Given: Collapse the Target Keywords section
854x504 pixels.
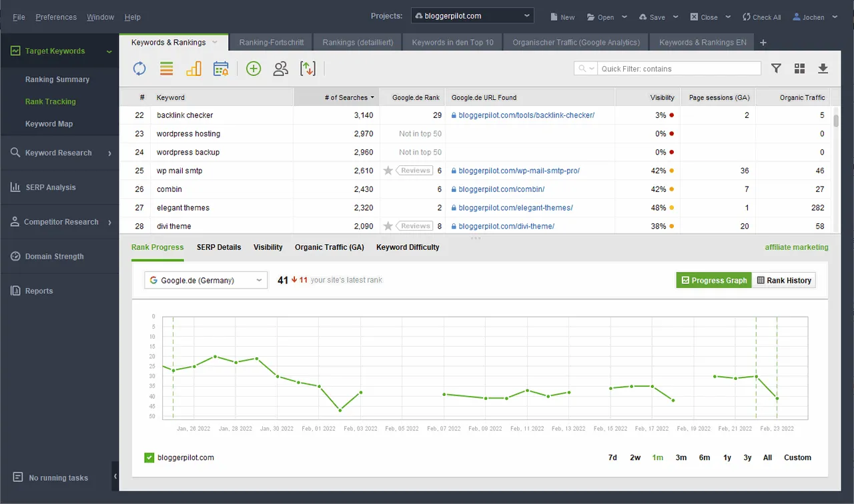Looking at the screenshot, I should (x=109, y=51).
